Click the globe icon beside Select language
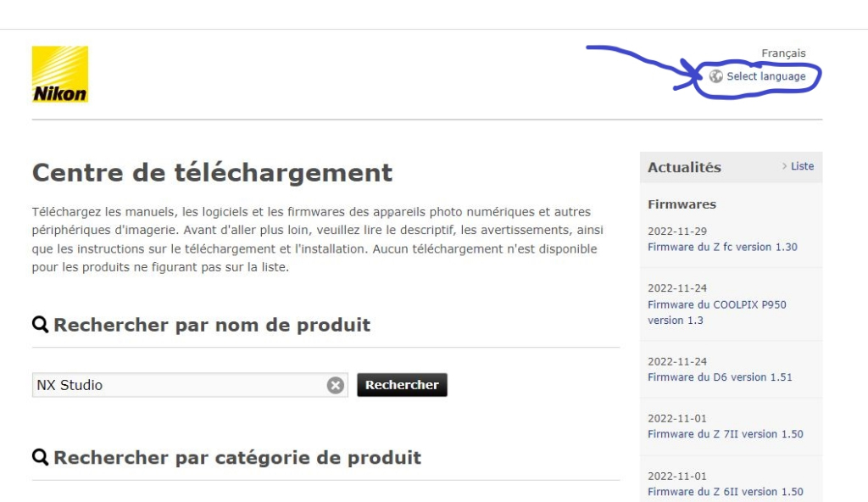Screen dimensions: 868x502 click(716, 76)
